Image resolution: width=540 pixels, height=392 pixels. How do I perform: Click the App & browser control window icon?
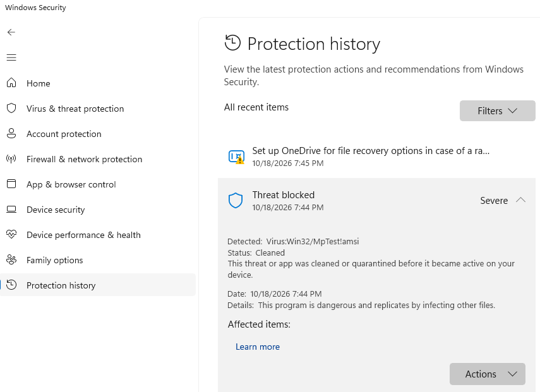[x=11, y=184]
